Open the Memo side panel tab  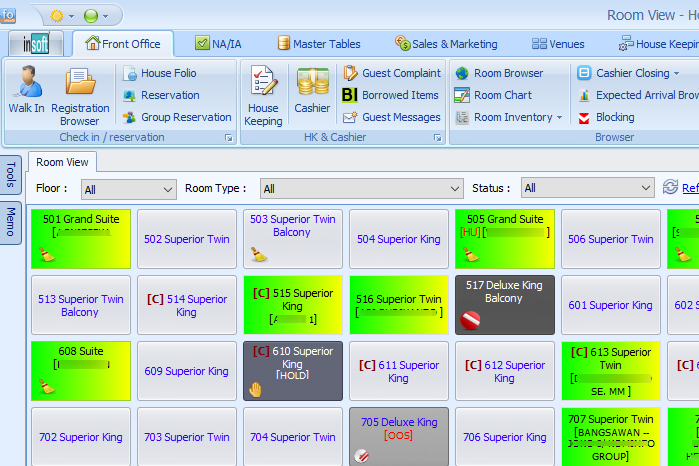11,220
